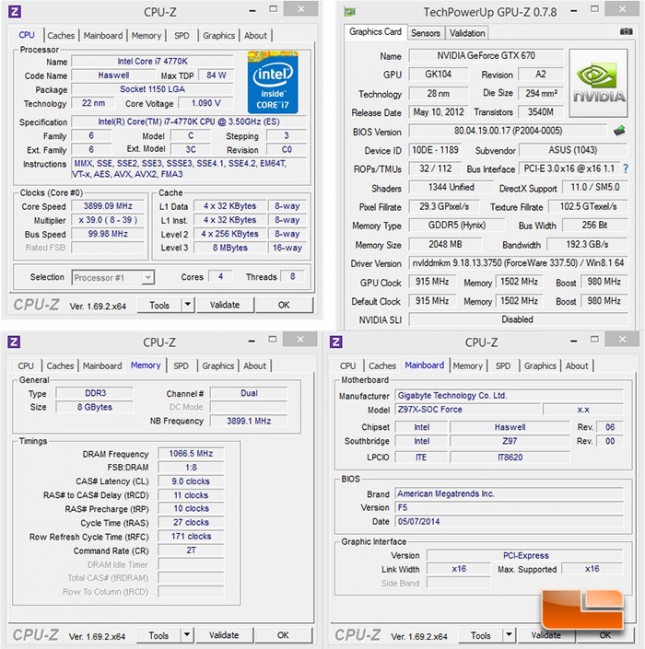The width and height of the screenshot is (645, 649).
Task: Click the Memory Type value GDDR5 (Hynix)
Action: [x=457, y=225]
